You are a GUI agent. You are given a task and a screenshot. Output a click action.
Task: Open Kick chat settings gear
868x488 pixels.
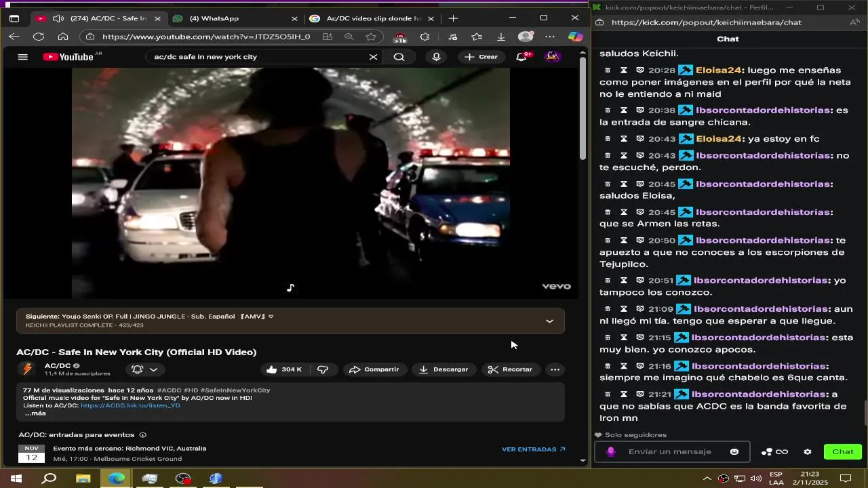(x=808, y=452)
